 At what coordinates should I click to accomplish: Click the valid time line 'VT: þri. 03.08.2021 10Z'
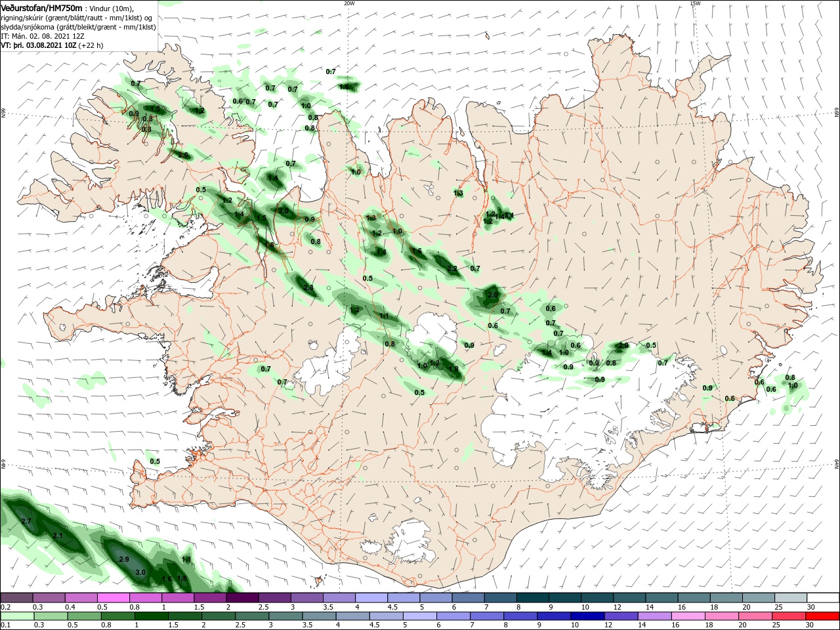pyautogui.click(x=39, y=45)
